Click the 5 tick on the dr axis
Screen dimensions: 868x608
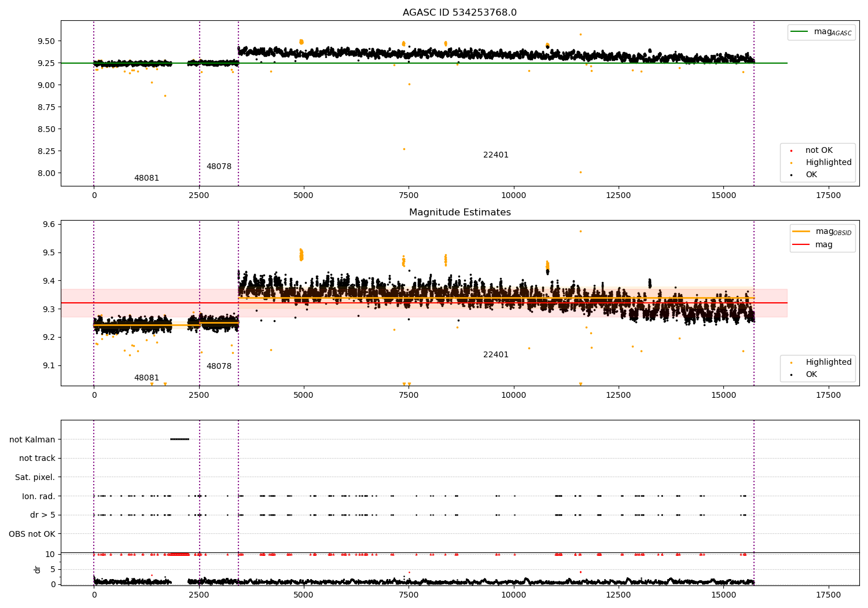coord(53,570)
